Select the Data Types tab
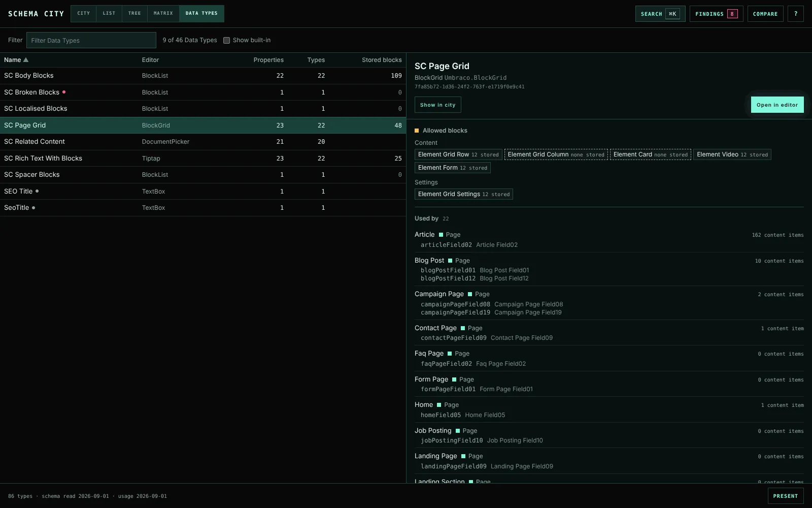This screenshot has height=508, width=812. pyautogui.click(x=201, y=14)
